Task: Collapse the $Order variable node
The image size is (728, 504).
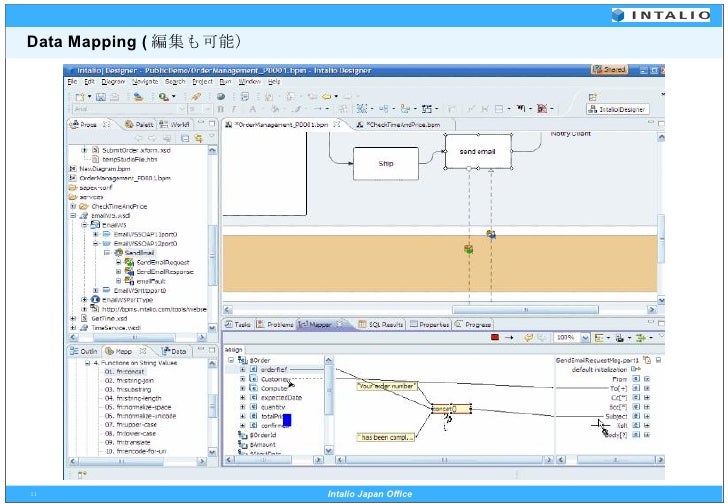Action: tap(231, 360)
